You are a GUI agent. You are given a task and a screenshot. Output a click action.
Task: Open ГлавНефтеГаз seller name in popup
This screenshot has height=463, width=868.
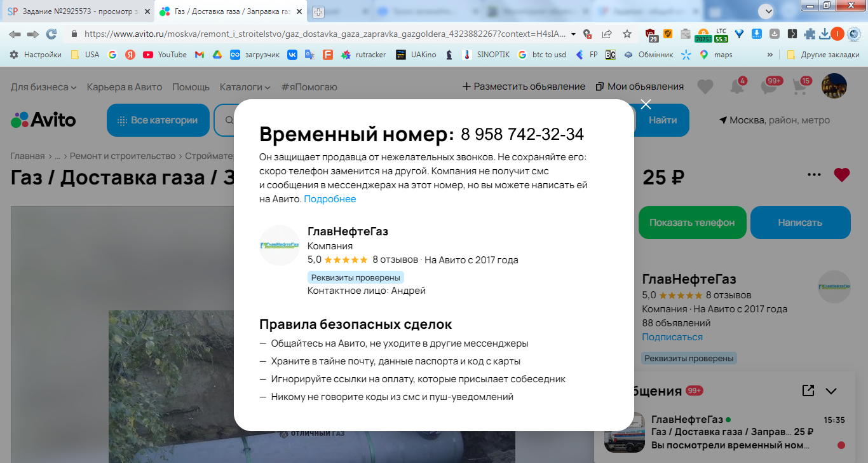pyautogui.click(x=348, y=231)
